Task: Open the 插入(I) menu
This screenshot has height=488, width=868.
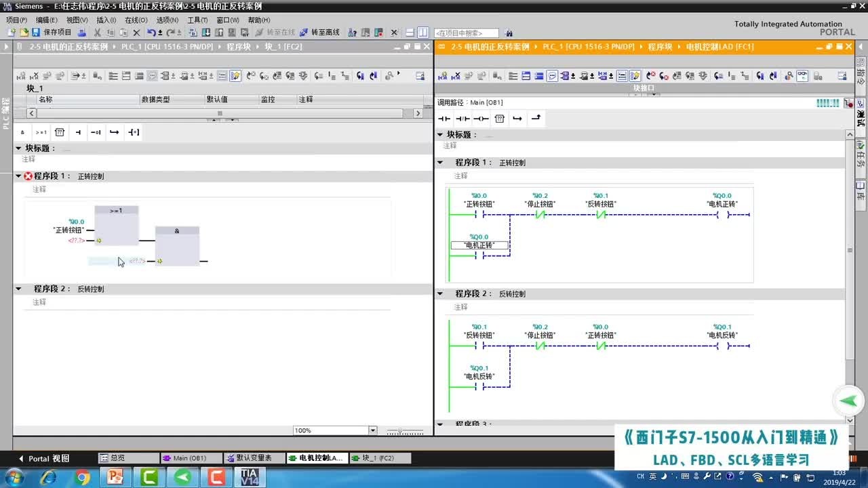Action: pyautogui.click(x=106, y=20)
